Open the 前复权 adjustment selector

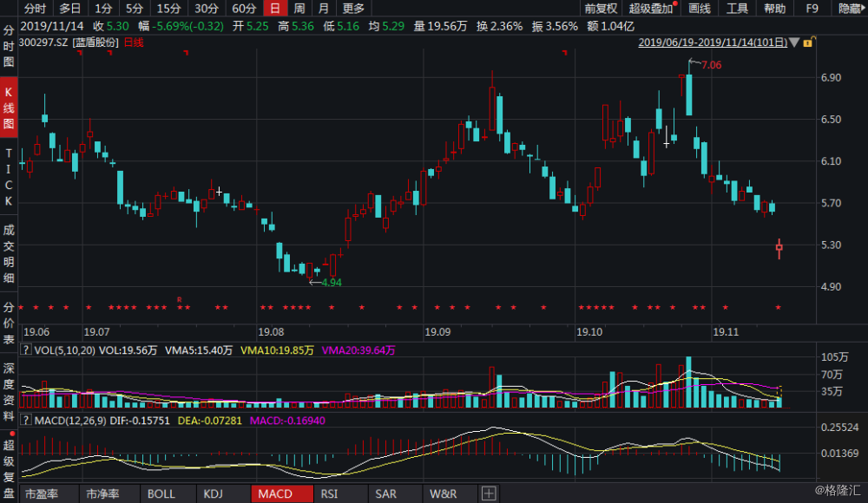click(x=601, y=9)
